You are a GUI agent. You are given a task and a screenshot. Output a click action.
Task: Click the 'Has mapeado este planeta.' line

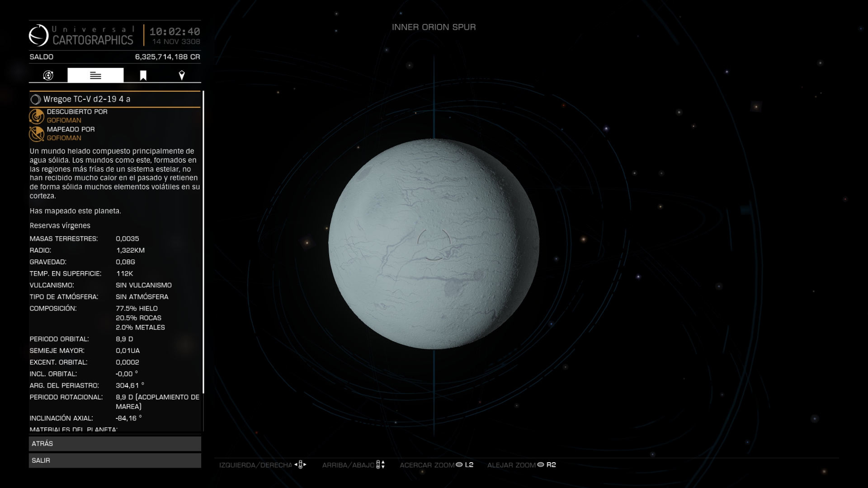pyautogui.click(x=75, y=211)
